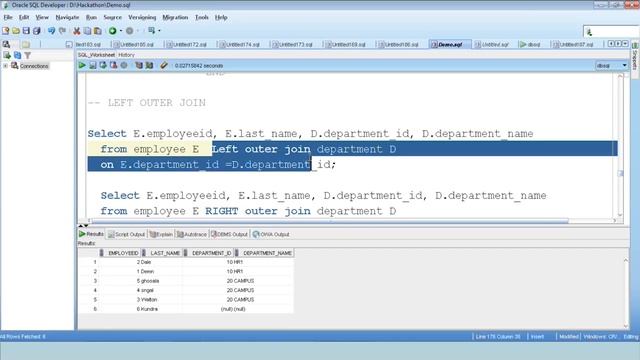
Task: Click the LAST_NAME column header
Action: click(x=162, y=253)
